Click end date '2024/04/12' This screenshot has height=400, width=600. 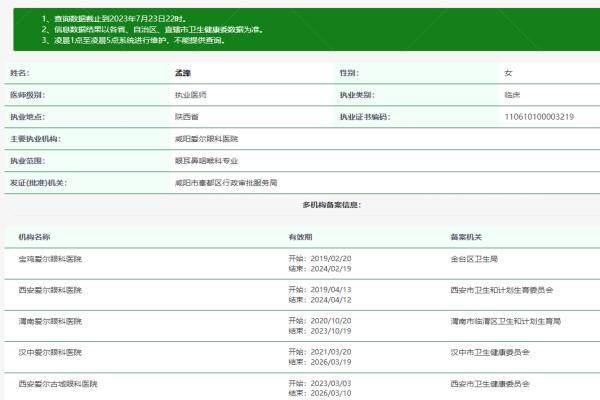[331, 300]
